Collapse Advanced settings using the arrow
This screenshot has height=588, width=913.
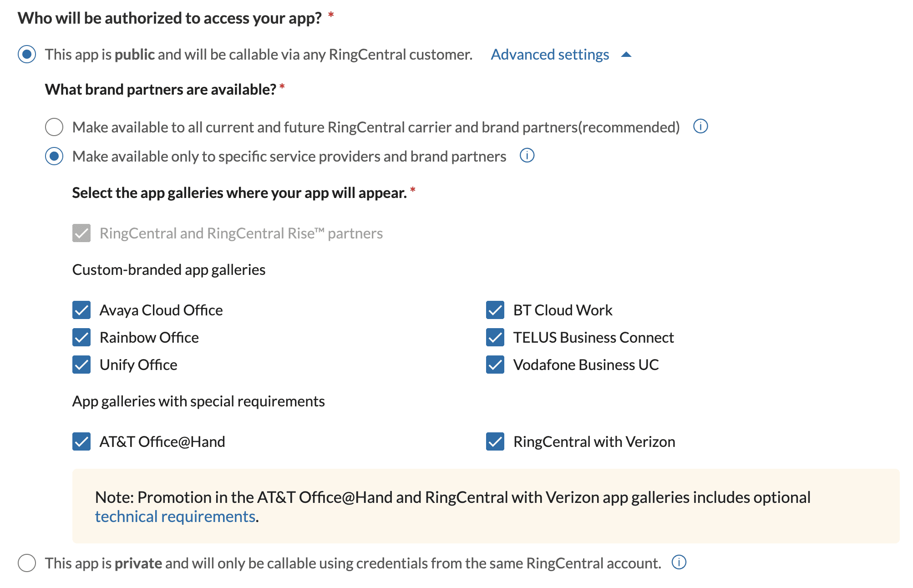[x=626, y=55]
